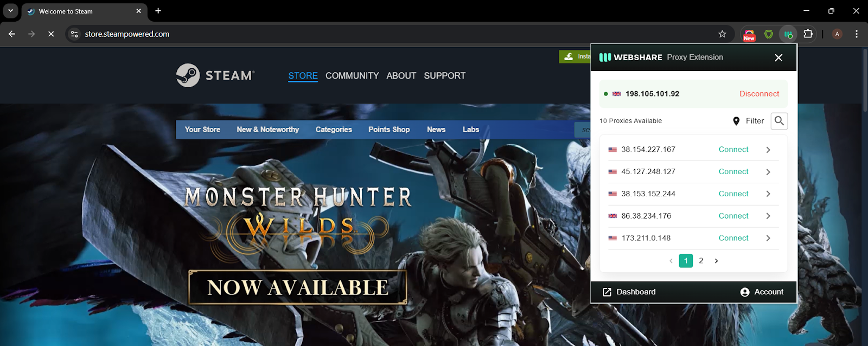Expand details chevron for 86.38.234.176

[x=768, y=216]
